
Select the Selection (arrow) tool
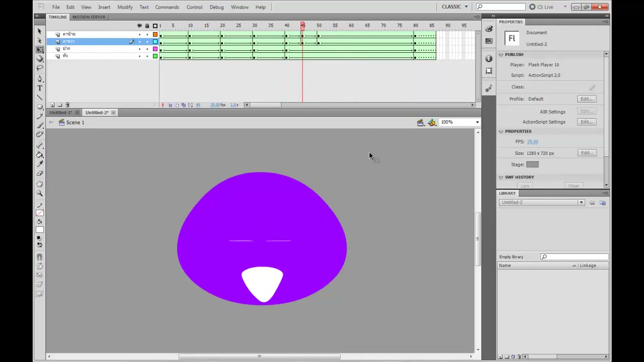[x=40, y=31]
